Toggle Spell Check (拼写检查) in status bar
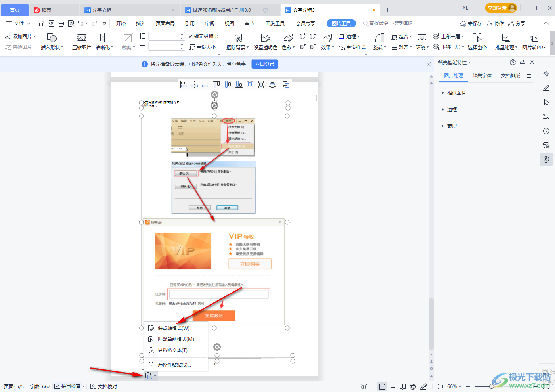 click(69, 386)
